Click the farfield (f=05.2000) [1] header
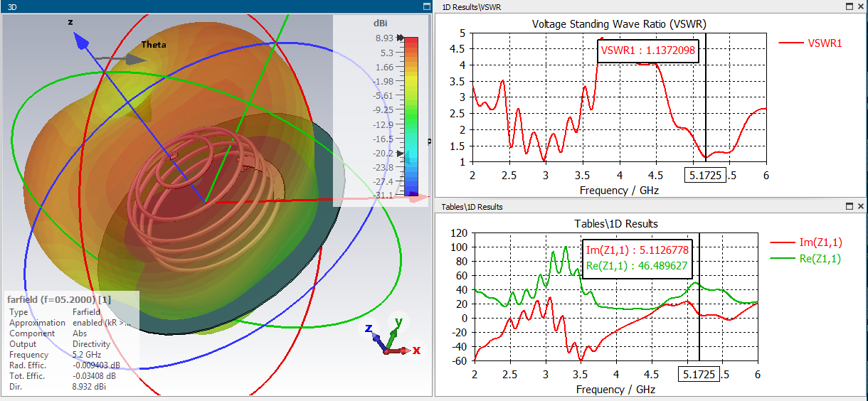 [x=59, y=299]
